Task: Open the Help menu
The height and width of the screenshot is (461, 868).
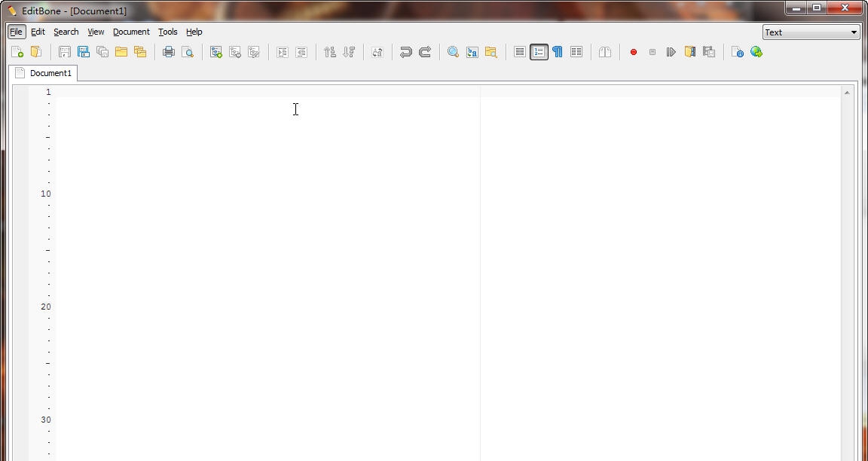Action: [x=194, y=32]
